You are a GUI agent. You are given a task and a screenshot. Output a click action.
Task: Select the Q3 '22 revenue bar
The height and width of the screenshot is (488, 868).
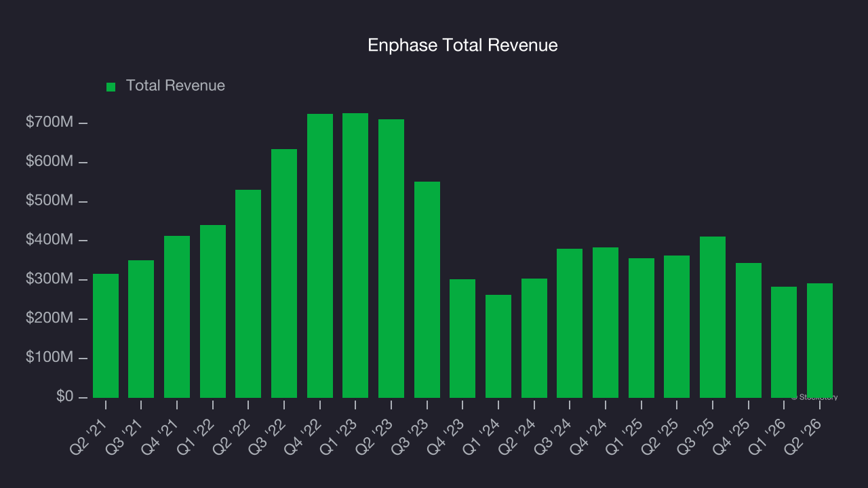point(284,273)
